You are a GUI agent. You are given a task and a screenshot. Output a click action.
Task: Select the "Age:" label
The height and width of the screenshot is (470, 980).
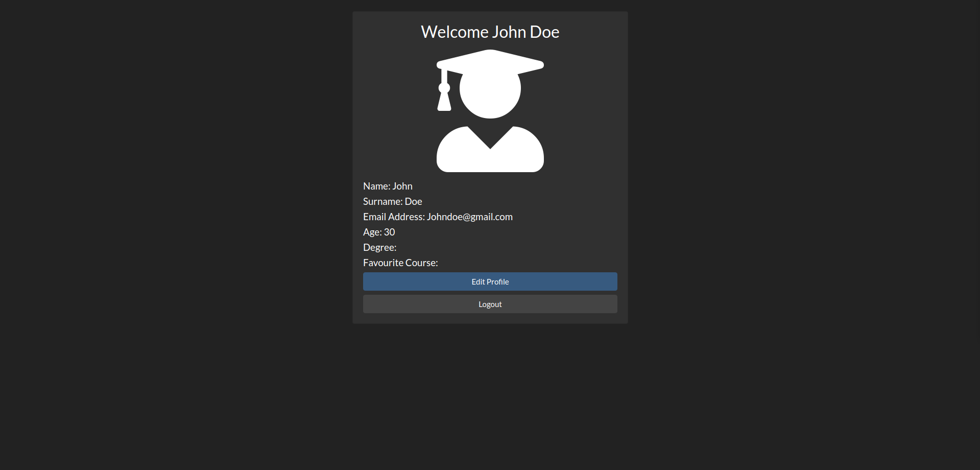coord(372,232)
